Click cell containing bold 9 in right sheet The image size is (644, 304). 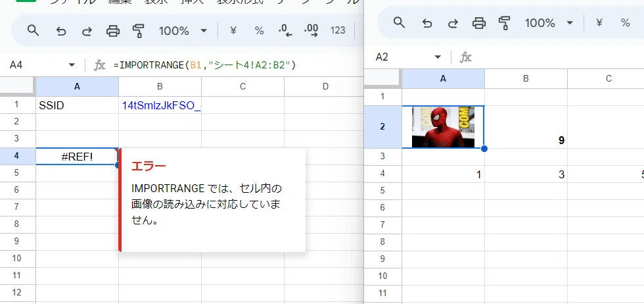pos(526,127)
